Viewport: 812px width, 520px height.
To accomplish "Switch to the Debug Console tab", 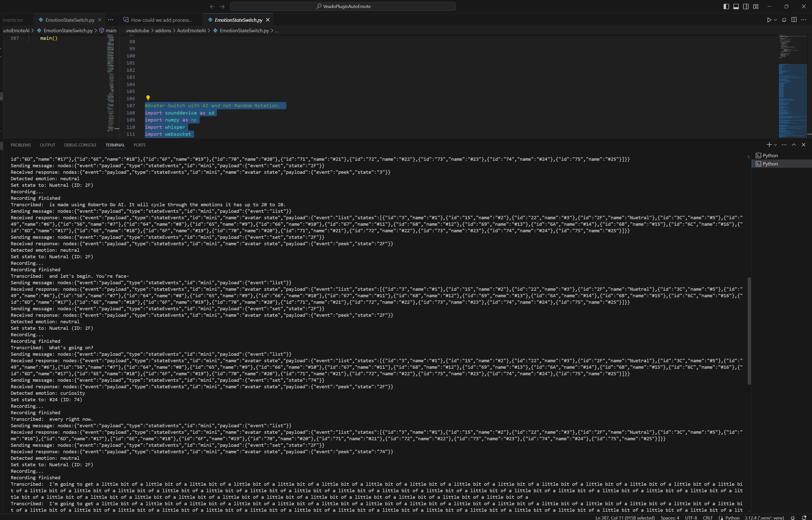I will 80,145.
